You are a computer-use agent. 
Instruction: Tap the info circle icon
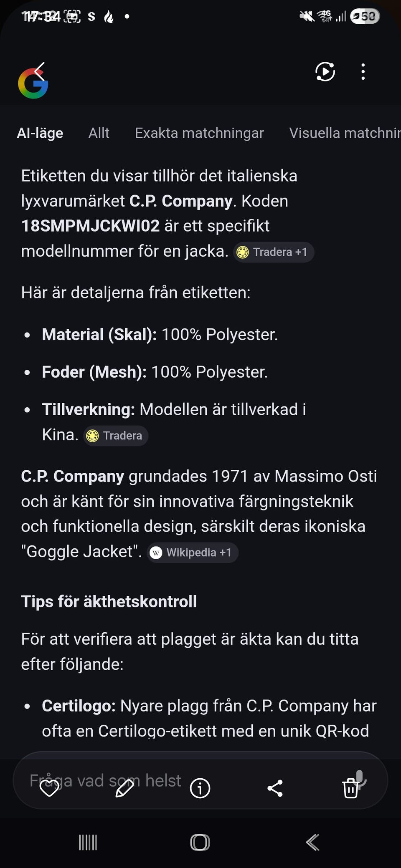click(200, 788)
